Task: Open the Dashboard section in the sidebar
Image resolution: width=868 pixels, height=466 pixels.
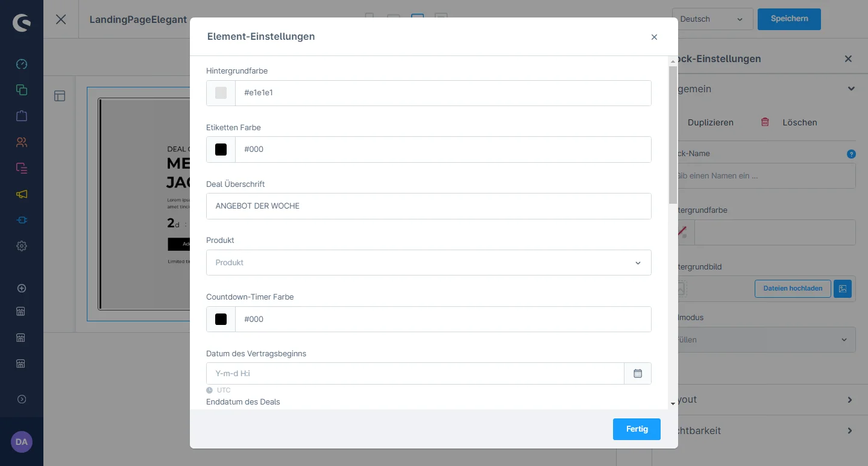Action: click(22, 65)
